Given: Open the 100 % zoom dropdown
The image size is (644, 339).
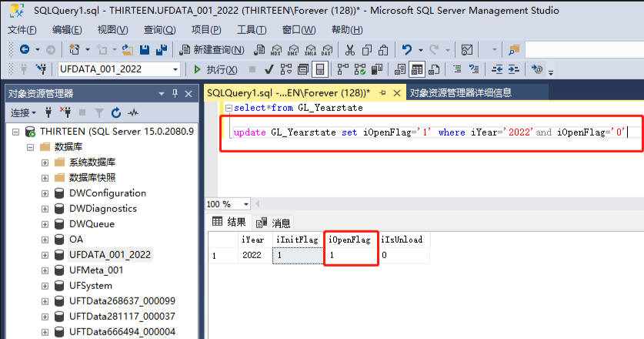Looking at the screenshot, I should tap(245, 204).
